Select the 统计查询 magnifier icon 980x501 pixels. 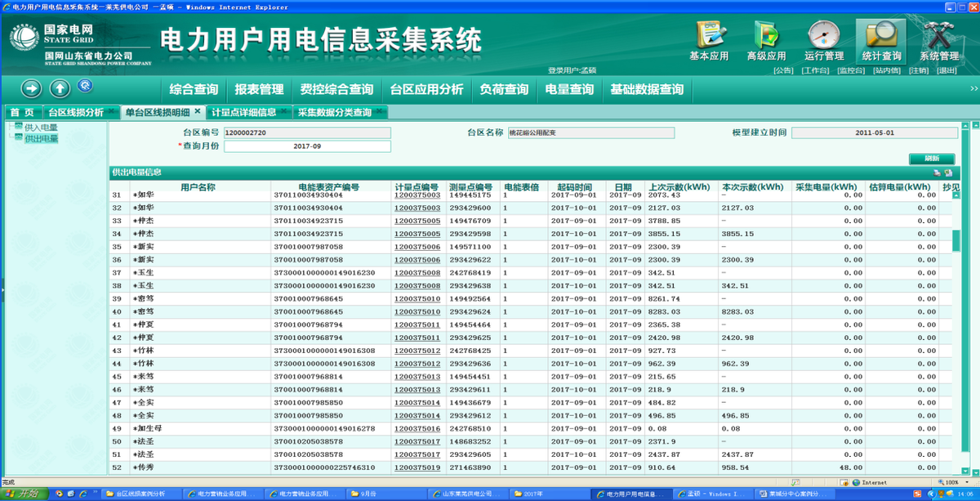click(881, 41)
